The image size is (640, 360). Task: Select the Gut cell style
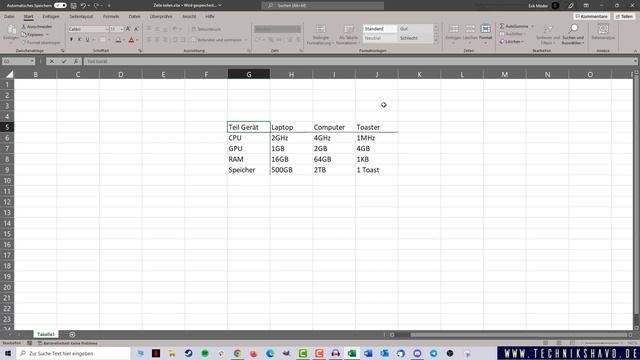click(415, 29)
